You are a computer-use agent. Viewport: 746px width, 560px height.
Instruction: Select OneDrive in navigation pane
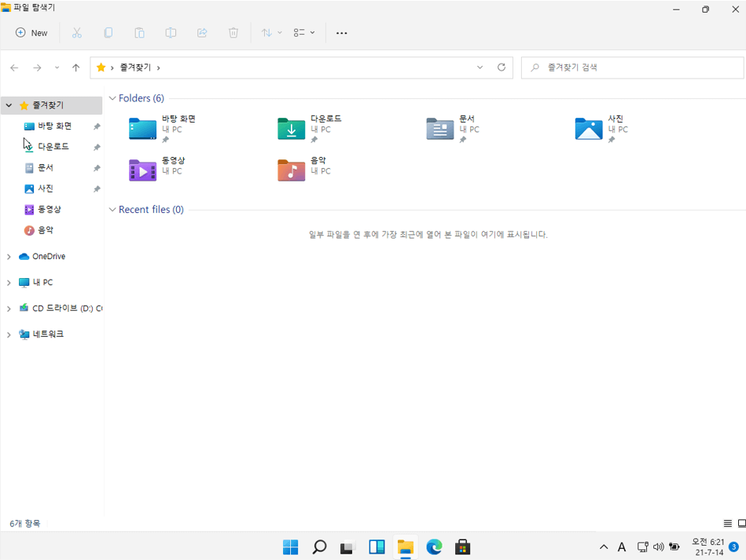[49, 256]
